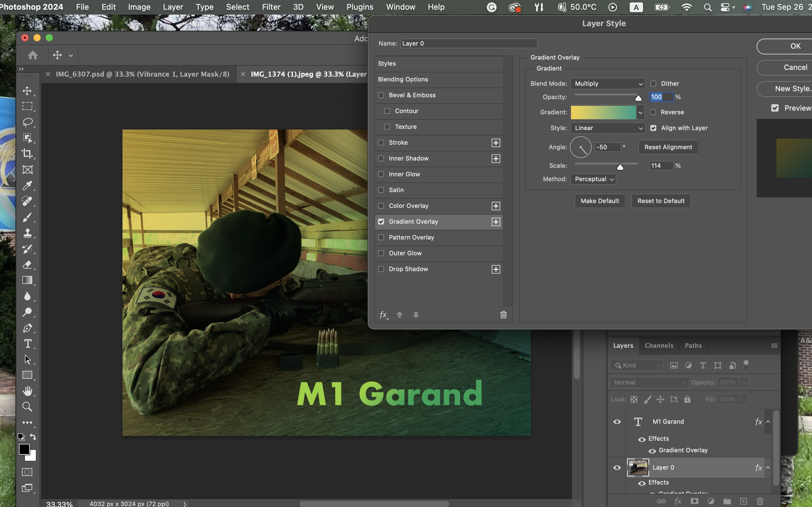Enable the Dither checkbox

653,84
